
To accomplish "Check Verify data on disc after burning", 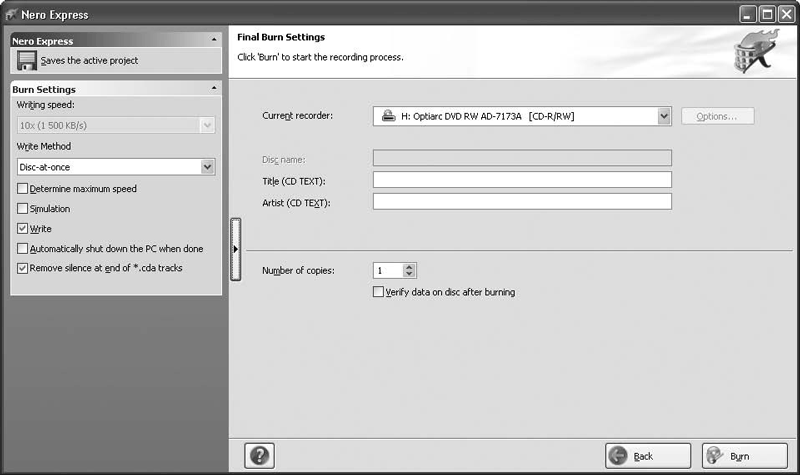I will click(378, 293).
